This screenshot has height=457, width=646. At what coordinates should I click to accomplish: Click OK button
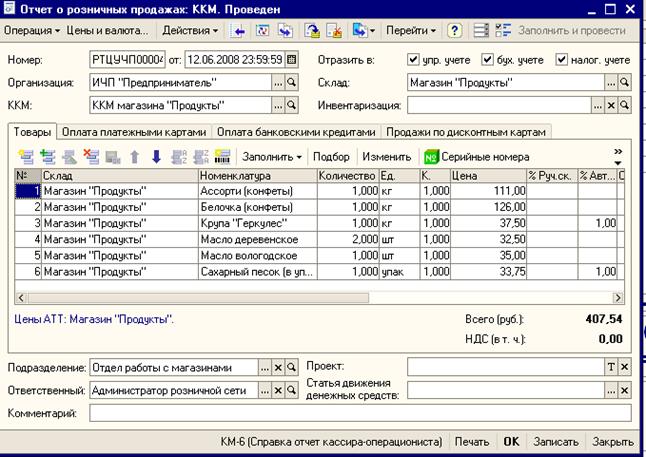511,442
